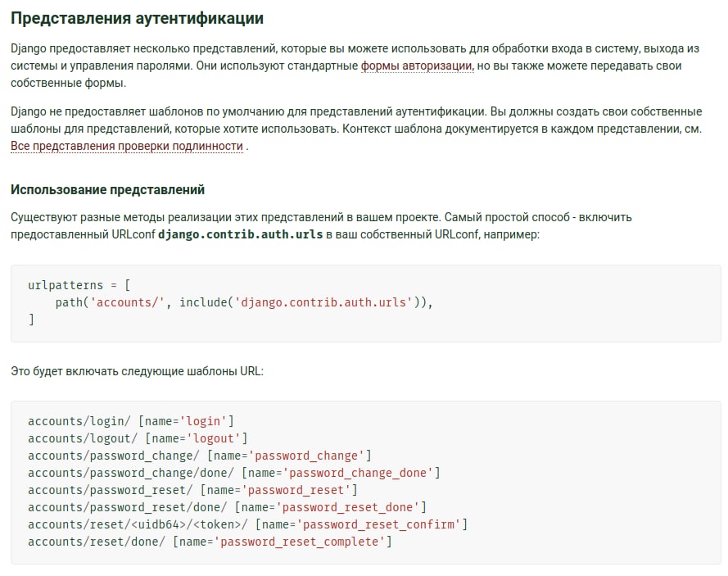Viewport: 728px width, 576px height.
Task: Select bold text 'django.contrib.auth.urls' in paragraph
Action: point(241,234)
